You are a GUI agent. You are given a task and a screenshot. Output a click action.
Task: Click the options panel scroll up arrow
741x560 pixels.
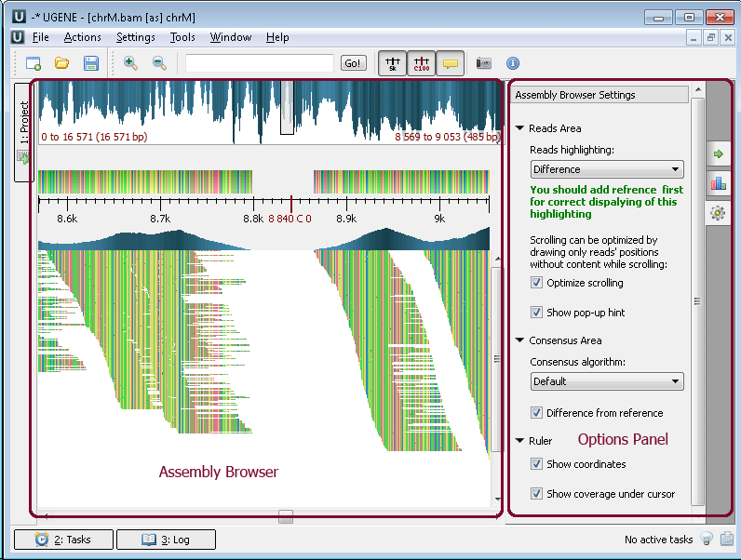(698, 89)
